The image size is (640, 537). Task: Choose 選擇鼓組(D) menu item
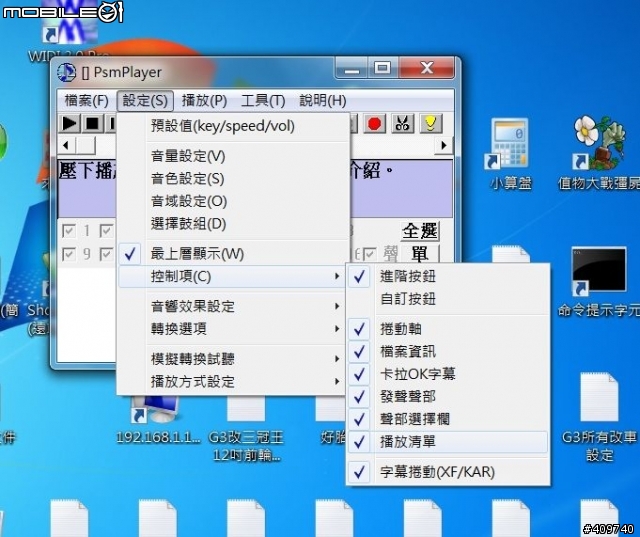pyautogui.click(x=233, y=224)
